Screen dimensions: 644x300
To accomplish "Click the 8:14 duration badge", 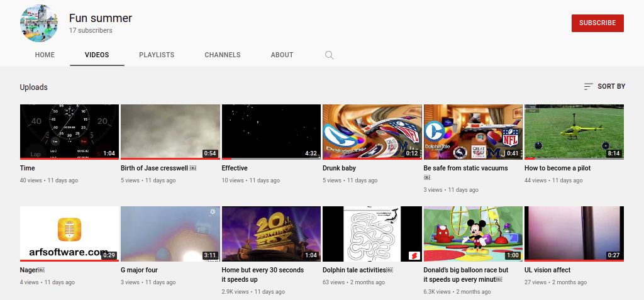I will pyautogui.click(x=614, y=153).
